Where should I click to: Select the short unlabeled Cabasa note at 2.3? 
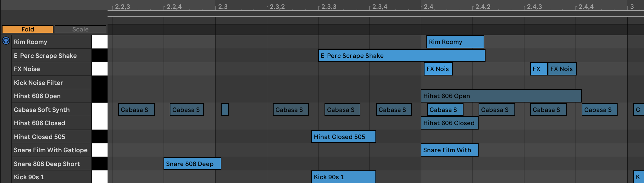[x=225, y=110]
